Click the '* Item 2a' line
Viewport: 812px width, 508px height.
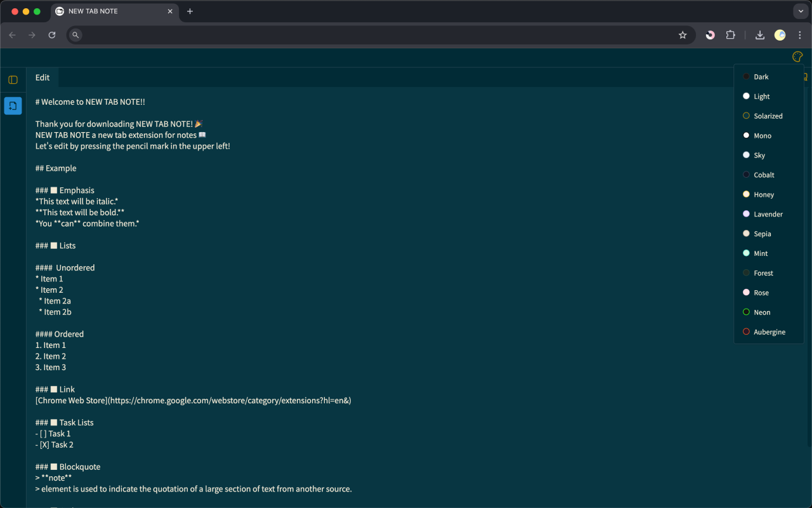coord(55,301)
